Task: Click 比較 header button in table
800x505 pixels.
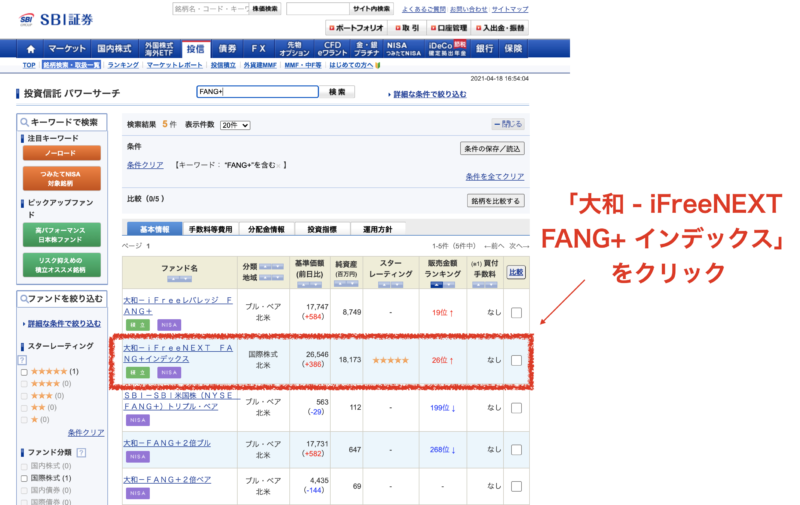Action: 516,272
